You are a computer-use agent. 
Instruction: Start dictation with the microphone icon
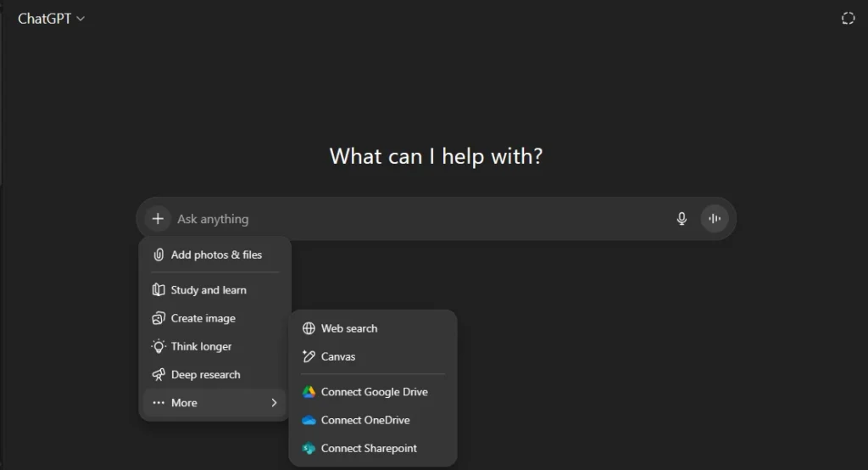(682, 218)
